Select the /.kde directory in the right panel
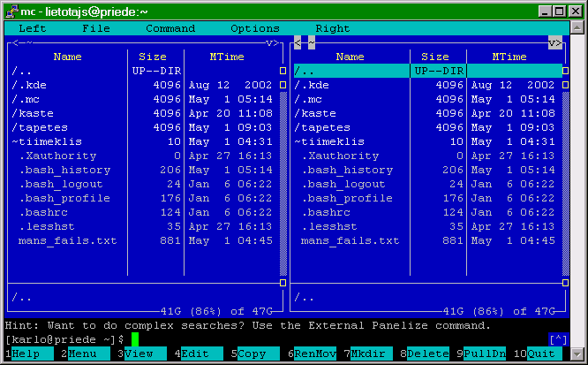The height and width of the screenshot is (365, 588). [x=428, y=85]
